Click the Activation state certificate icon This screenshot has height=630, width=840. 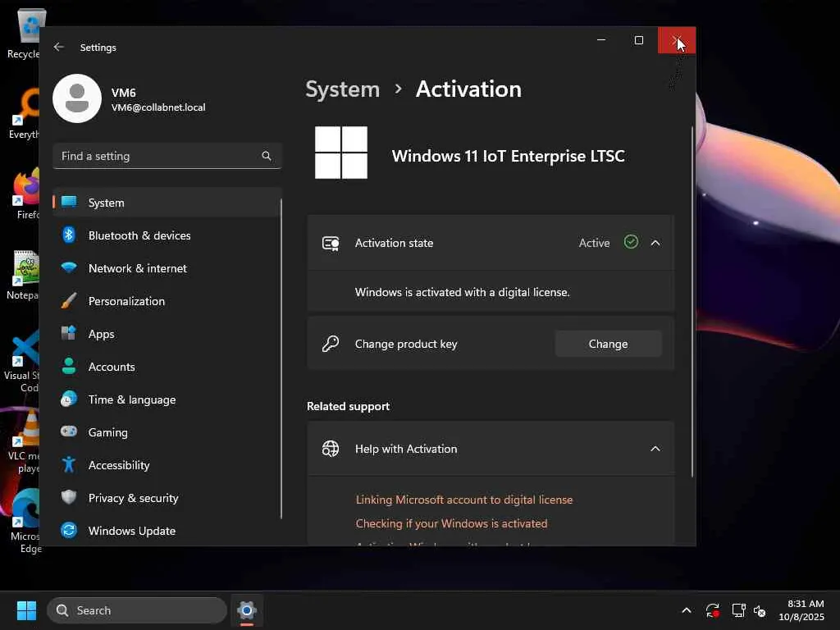coord(331,244)
